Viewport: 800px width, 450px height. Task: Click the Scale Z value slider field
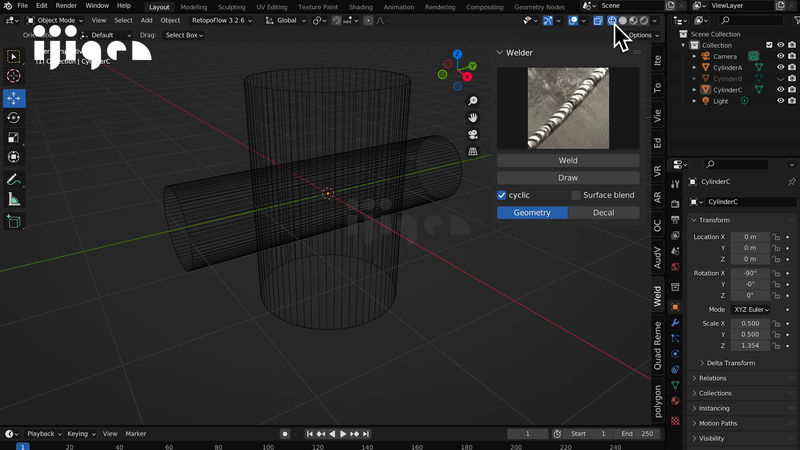click(x=750, y=345)
